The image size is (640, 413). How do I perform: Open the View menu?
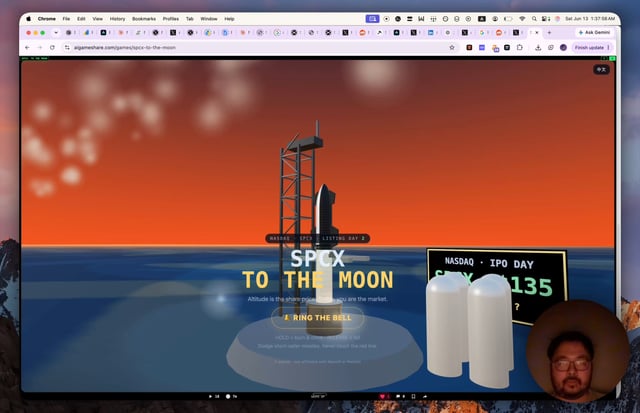coord(98,19)
